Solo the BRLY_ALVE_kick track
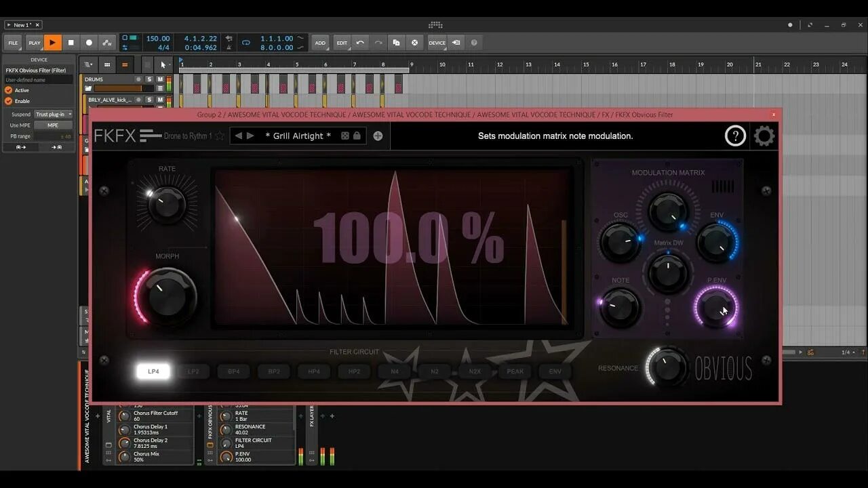Screen dimensions: 868x488 point(149,100)
